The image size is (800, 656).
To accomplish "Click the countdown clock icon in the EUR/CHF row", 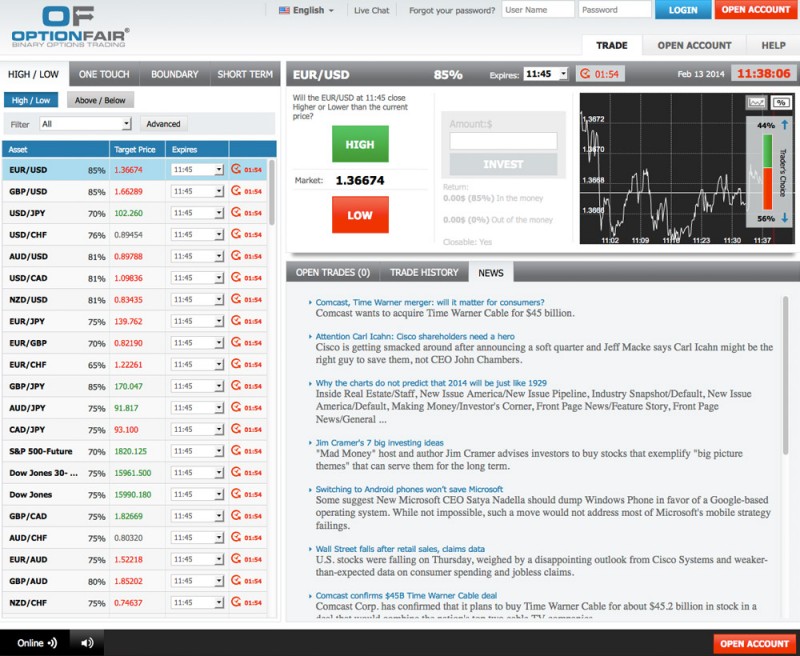I will [x=236, y=364].
